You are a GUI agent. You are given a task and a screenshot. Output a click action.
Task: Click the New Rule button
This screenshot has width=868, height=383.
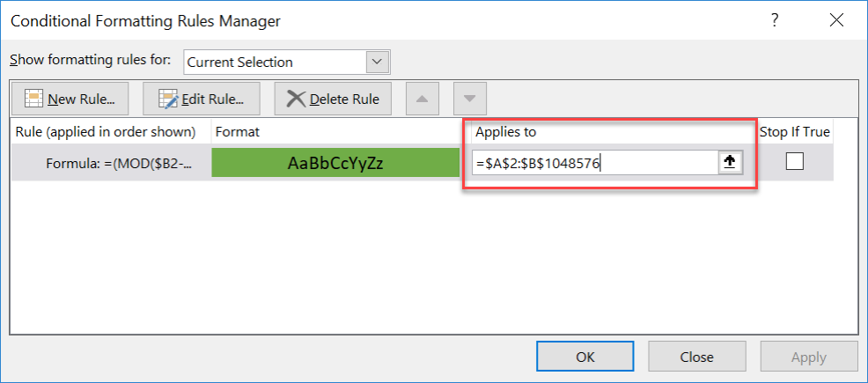(x=72, y=99)
